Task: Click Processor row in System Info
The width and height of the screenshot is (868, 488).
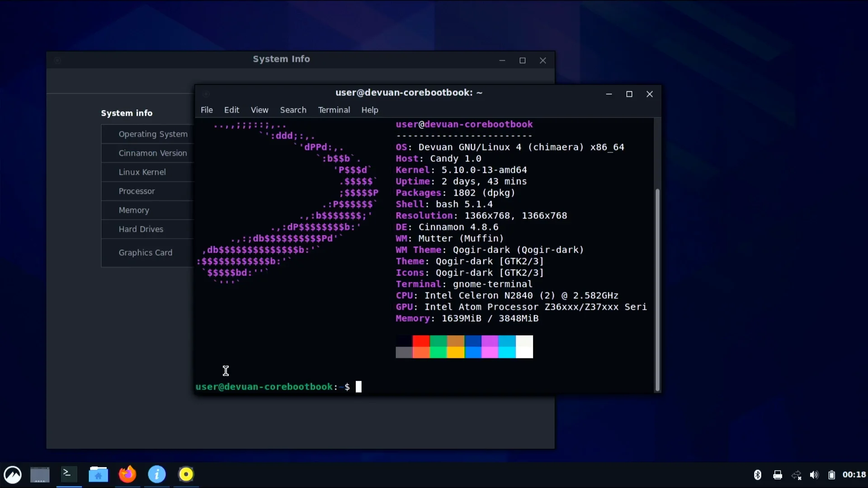Action: pyautogui.click(x=148, y=191)
